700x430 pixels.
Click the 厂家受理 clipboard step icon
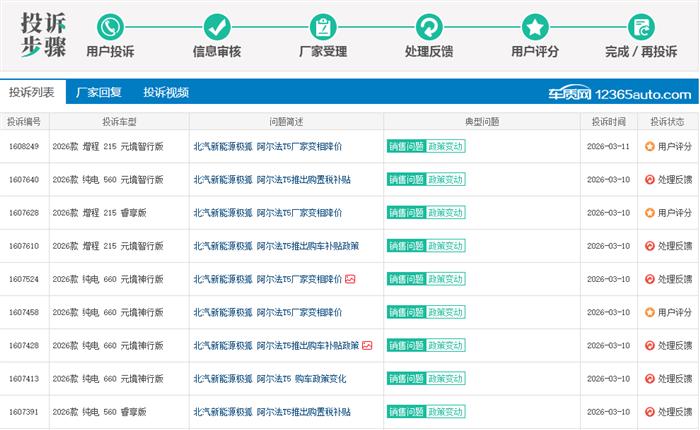pyautogui.click(x=323, y=27)
